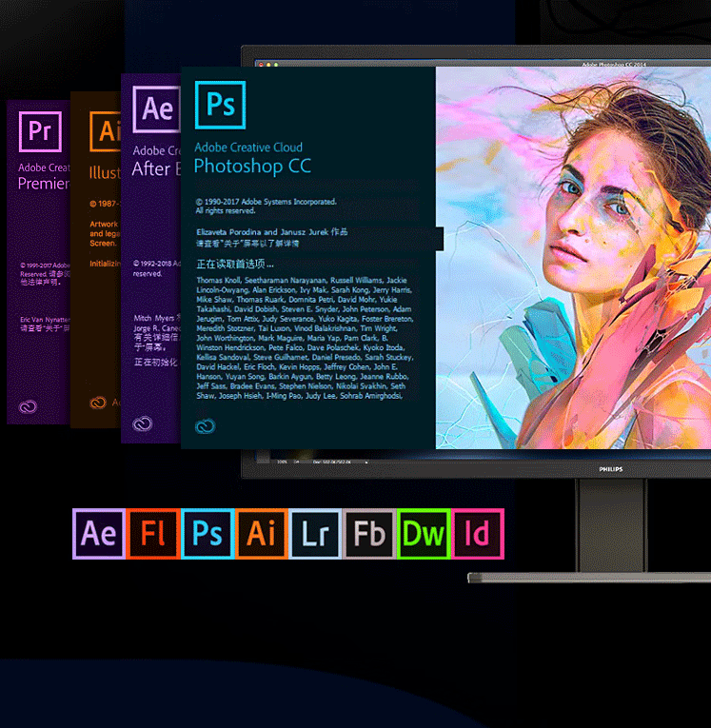Click 'Initializin' status on Illustrator splash
The image size is (711, 728).
coord(106,264)
